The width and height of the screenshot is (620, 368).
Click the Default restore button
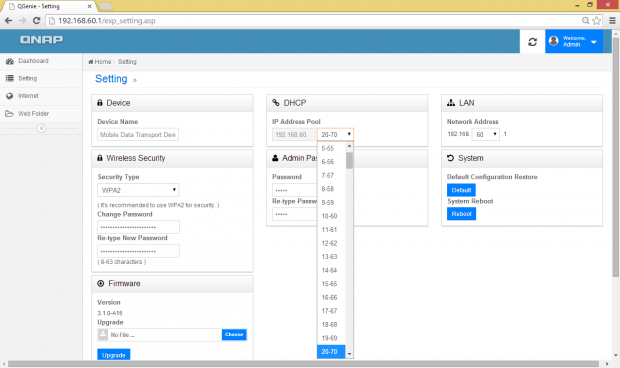click(x=461, y=190)
